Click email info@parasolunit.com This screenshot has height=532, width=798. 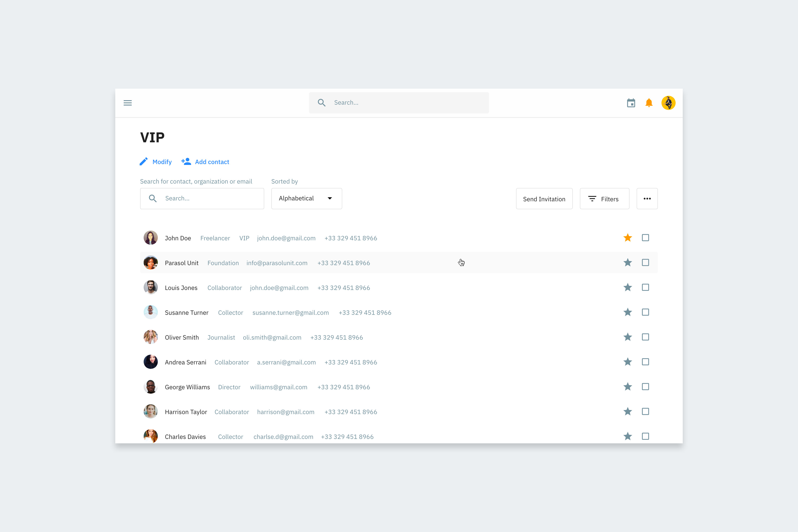click(277, 263)
